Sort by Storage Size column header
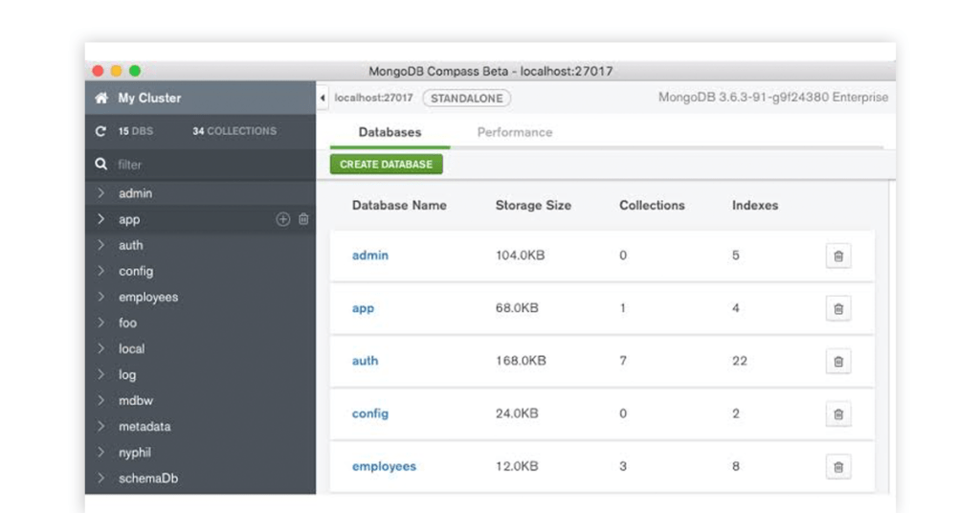The width and height of the screenshot is (980, 513). [533, 205]
